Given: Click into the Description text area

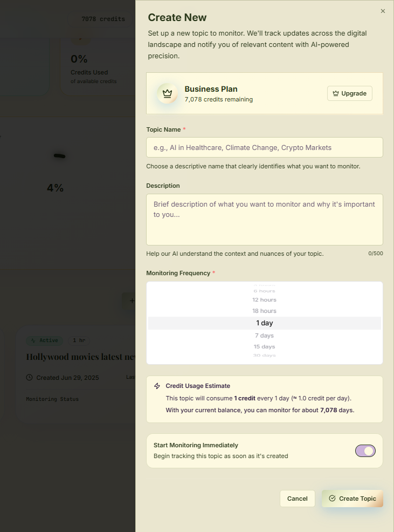Looking at the screenshot, I should 264,220.
